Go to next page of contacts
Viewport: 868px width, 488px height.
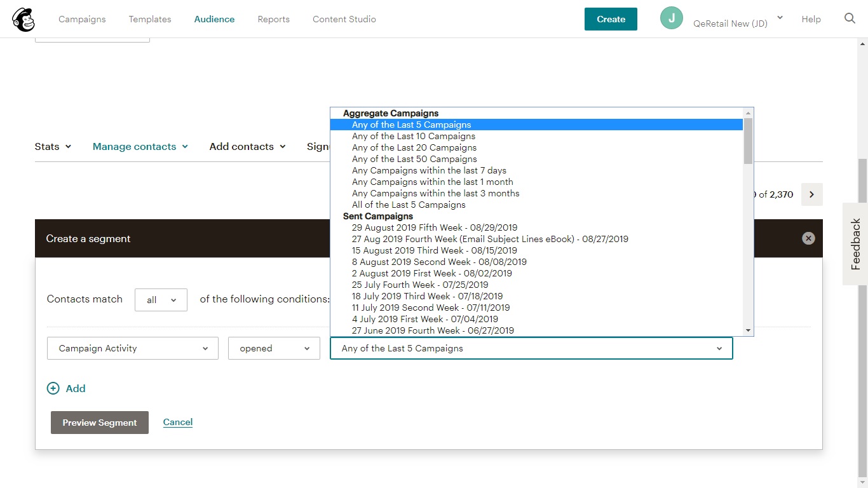tap(811, 194)
